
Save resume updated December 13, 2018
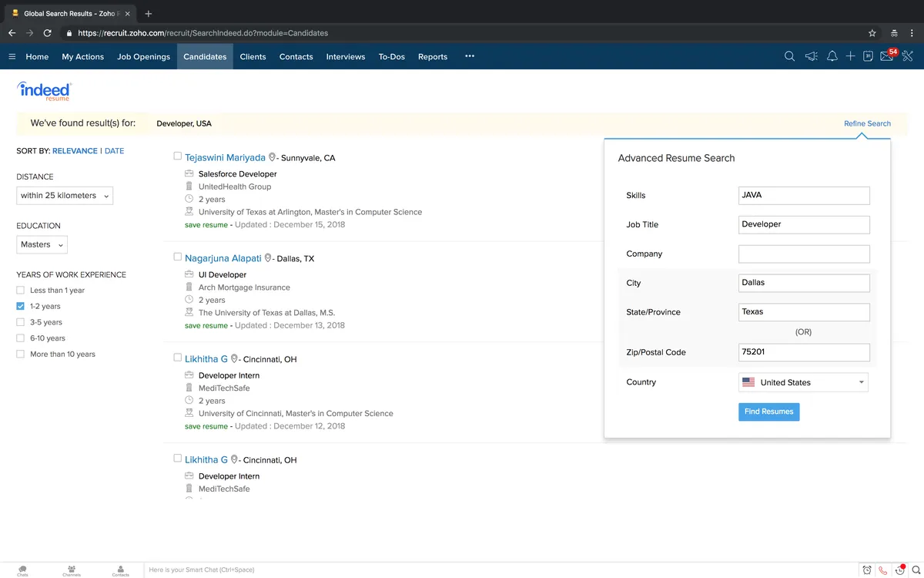[x=206, y=326]
